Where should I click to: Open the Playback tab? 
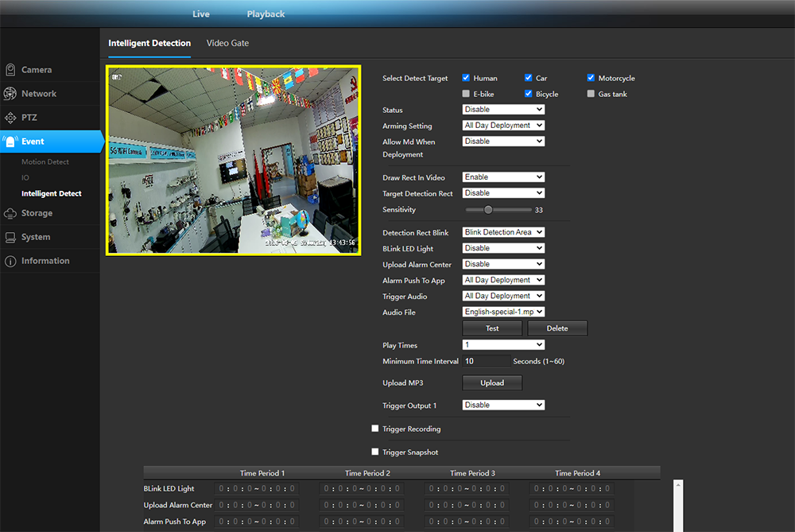[x=266, y=14]
